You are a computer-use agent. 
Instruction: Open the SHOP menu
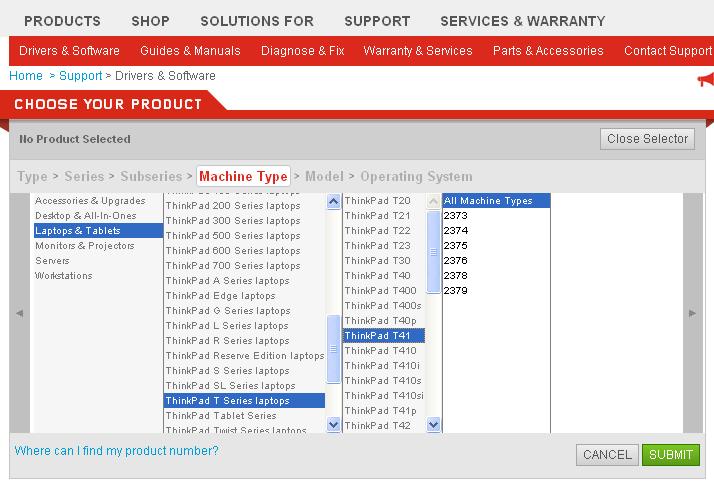(x=150, y=21)
